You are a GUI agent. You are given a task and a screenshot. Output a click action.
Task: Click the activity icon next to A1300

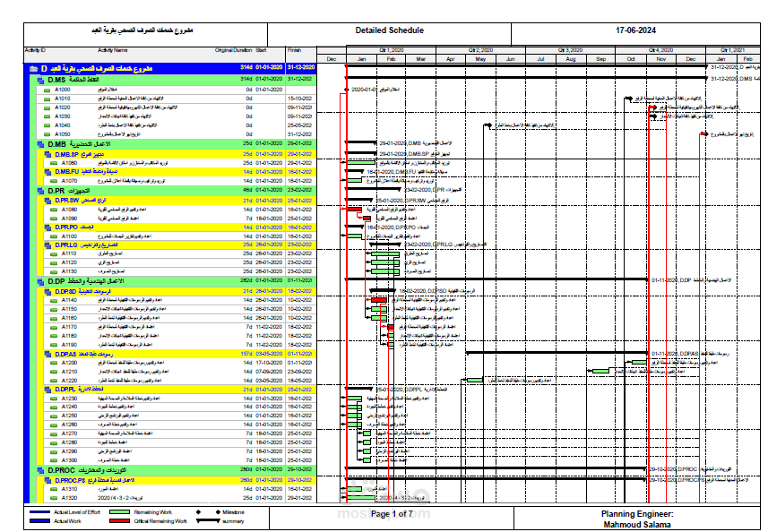[x=54, y=461]
